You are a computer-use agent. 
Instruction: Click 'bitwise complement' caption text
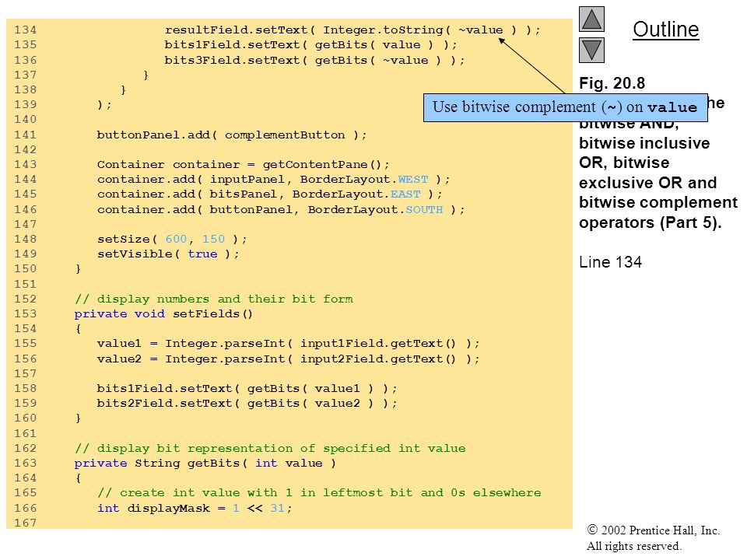[658, 202]
